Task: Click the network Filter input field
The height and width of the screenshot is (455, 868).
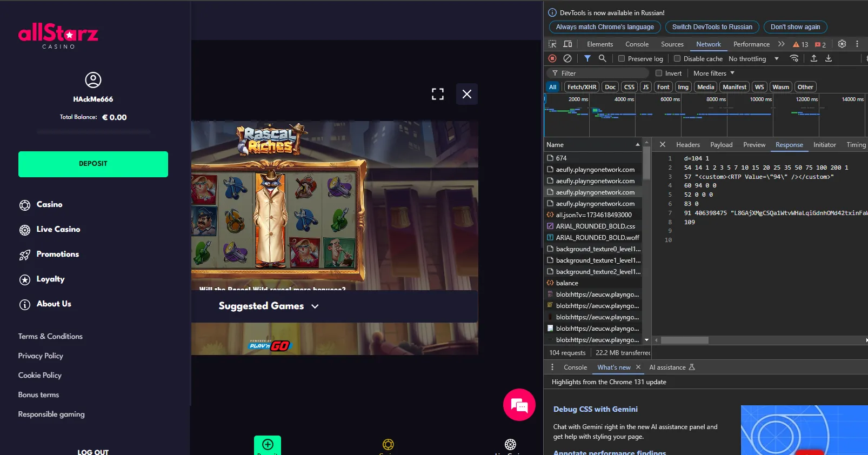Action: pos(599,73)
